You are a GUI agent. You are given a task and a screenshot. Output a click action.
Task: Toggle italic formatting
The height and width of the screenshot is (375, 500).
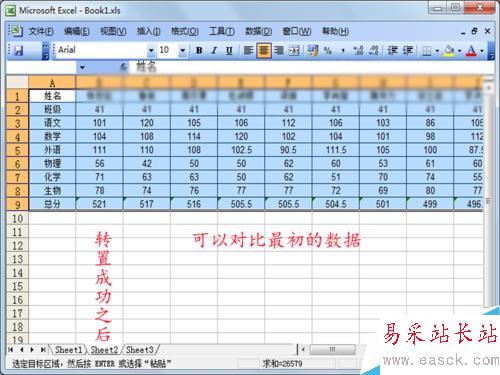(x=214, y=51)
